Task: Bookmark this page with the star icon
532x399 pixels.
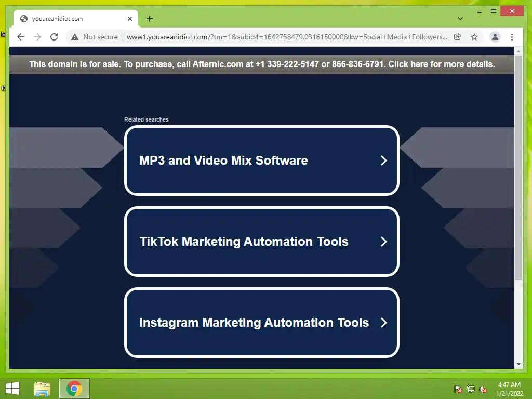Action: coord(474,37)
